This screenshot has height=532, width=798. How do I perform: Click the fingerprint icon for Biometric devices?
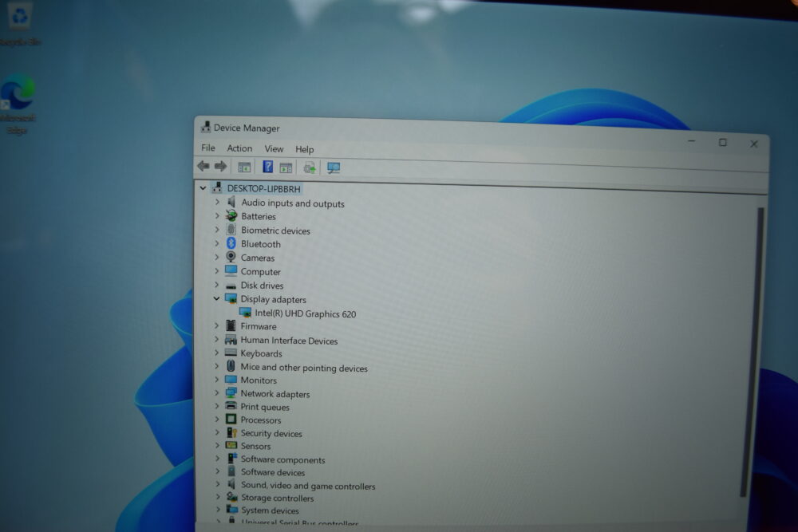[x=231, y=230]
